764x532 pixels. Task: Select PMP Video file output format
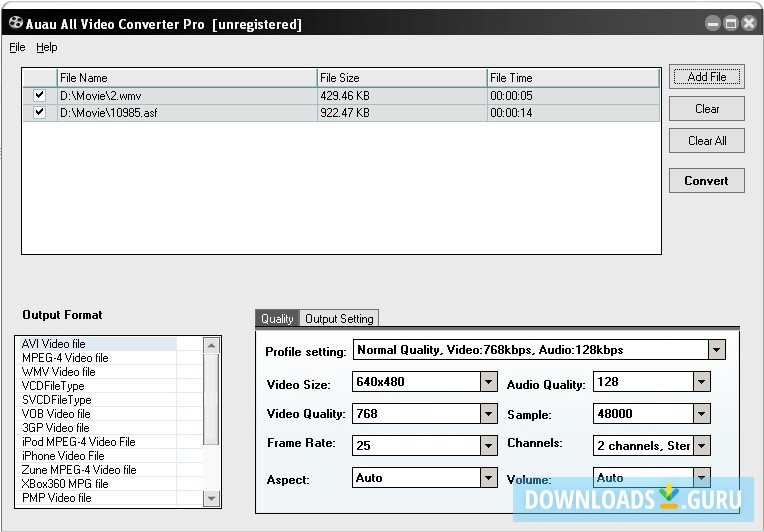[x=96, y=498]
